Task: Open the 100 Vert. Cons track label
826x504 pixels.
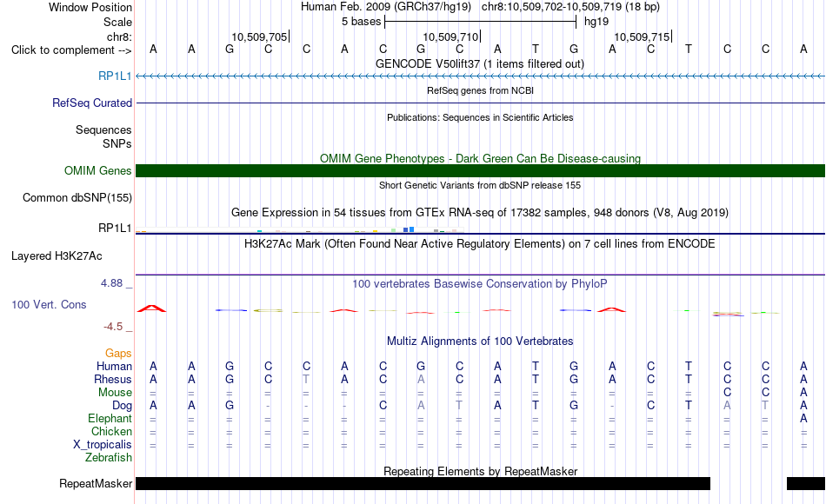Action: coord(49,304)
